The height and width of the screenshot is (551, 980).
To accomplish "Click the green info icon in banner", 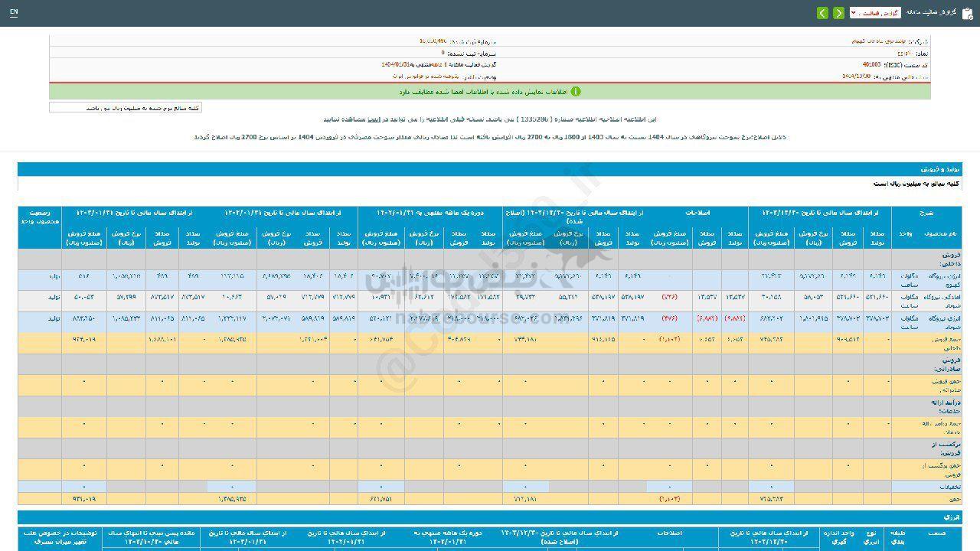I will (576, 91).
